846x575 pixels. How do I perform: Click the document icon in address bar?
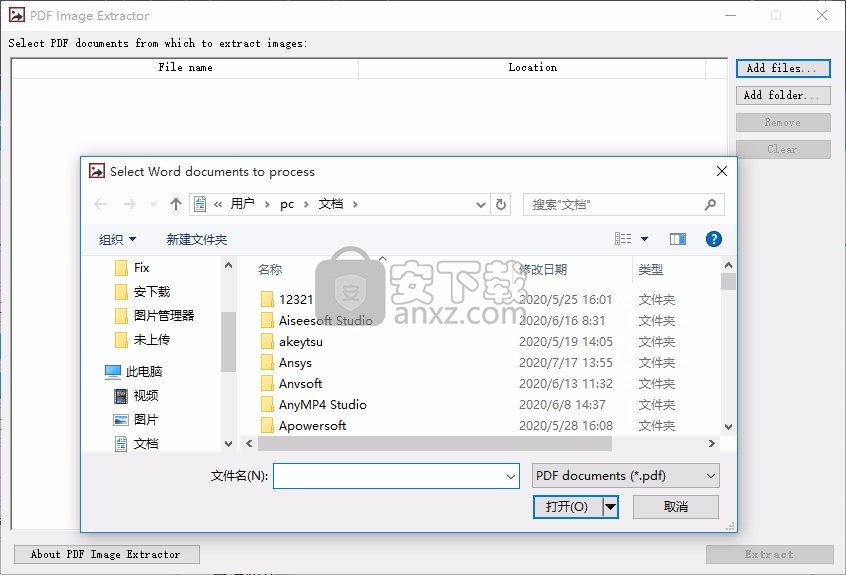coord(200,204)
